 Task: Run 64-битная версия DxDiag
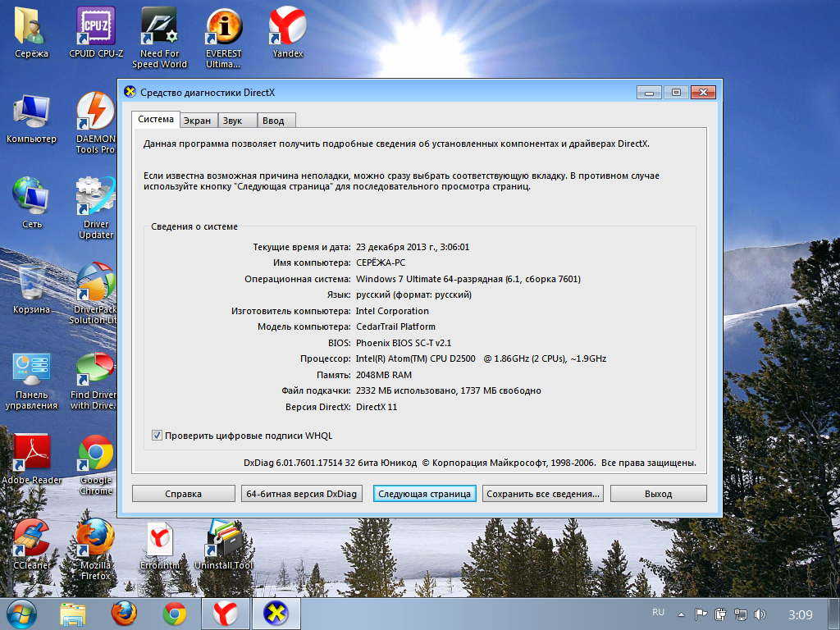[x=302, y=493]
